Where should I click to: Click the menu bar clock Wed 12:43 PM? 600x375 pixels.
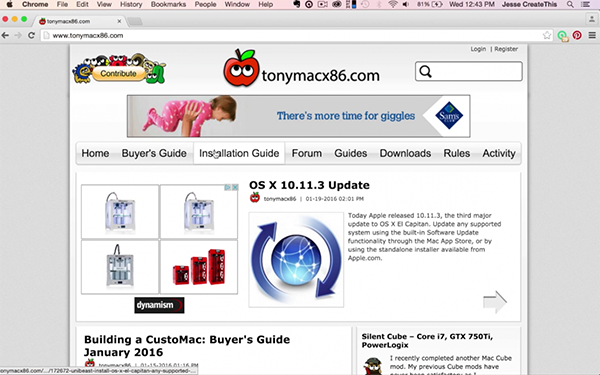pos(471,5)
